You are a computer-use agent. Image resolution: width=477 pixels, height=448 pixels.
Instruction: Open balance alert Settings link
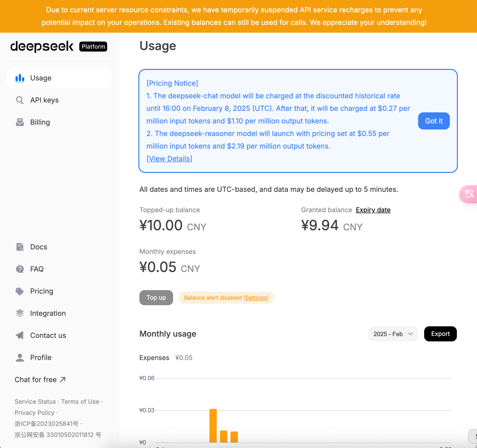click(x=256, y=298)
